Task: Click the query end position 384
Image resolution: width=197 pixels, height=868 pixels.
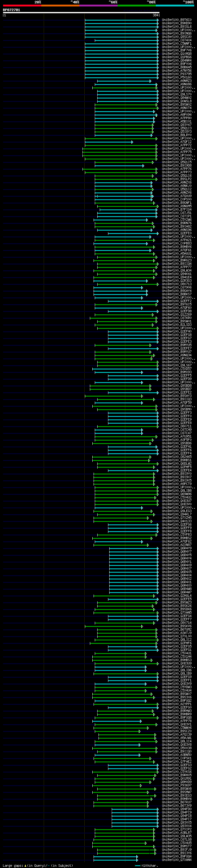Action: point(155,15)
